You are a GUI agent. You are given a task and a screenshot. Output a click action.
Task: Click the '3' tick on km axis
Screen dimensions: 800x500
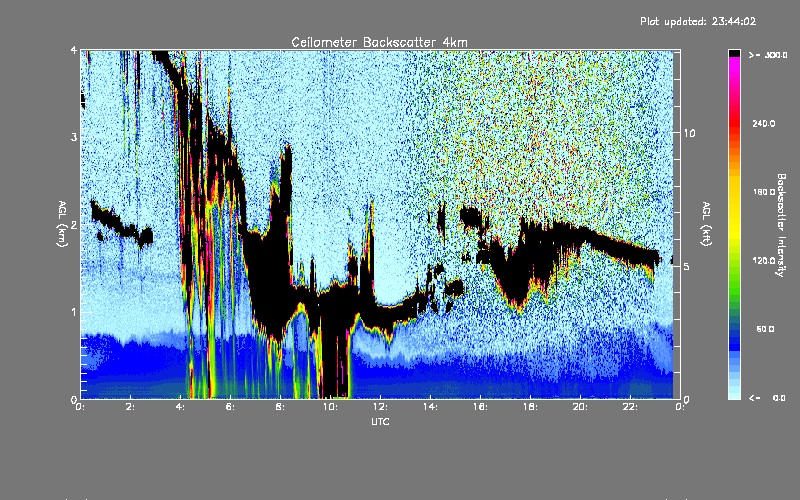(73, 137)
